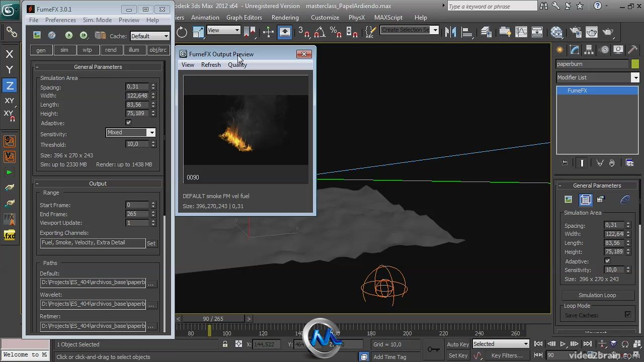Activate the Z axis constraint

pos(9,85)
